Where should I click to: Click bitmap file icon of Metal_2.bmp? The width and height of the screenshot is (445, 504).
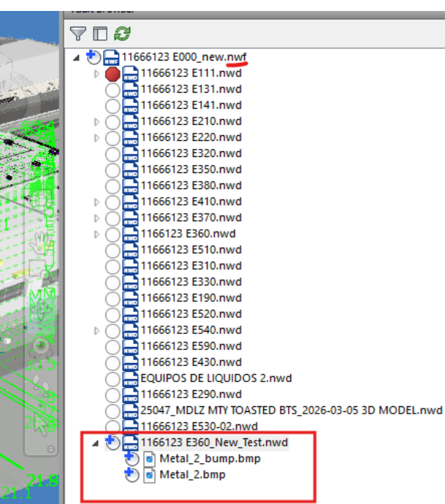click(x=149, y=475)
